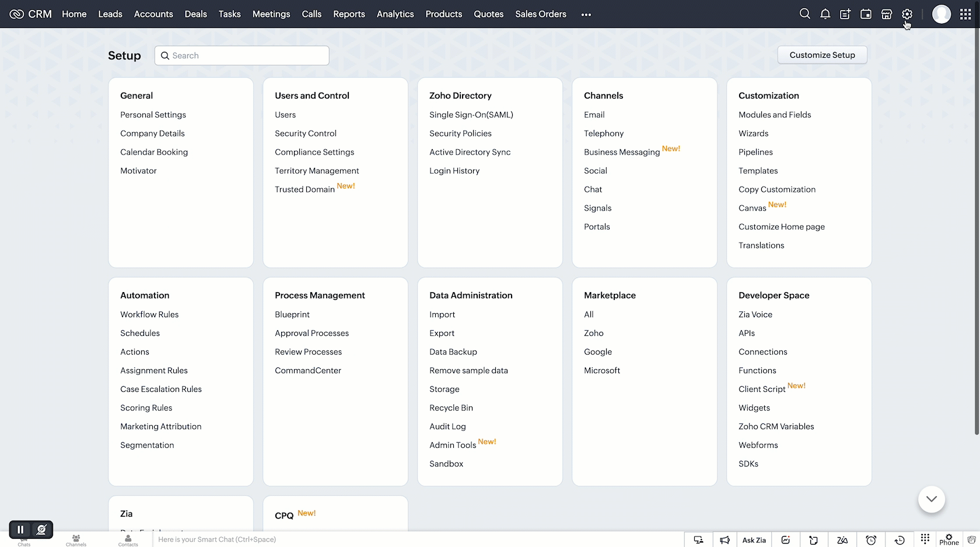The width and height of the screenshot is (980, 547).
Task: Click the calendar icon in top bar
Action: click(x=866, y=14)
